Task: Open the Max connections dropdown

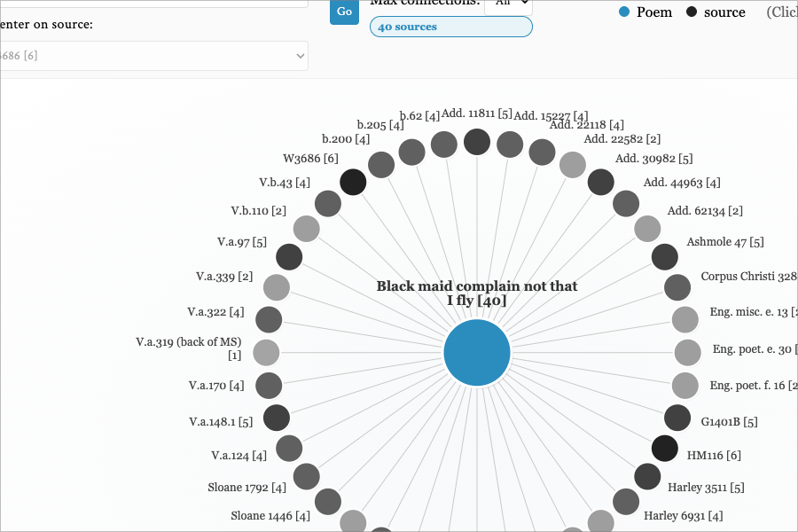Action: click(x=509, y=3)
